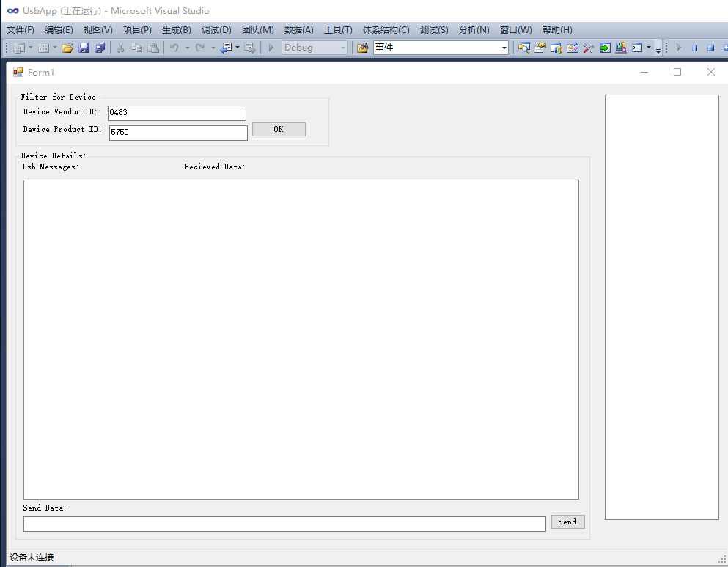The width and height of the screenshot is (728, 567).
Task: Click the empty list box on right
Action: point(662,307)
